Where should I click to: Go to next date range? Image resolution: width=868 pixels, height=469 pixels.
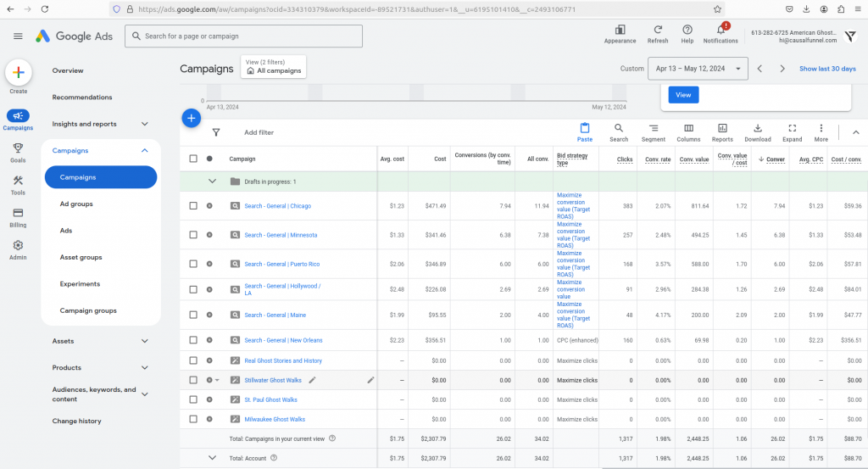[782, 69]
